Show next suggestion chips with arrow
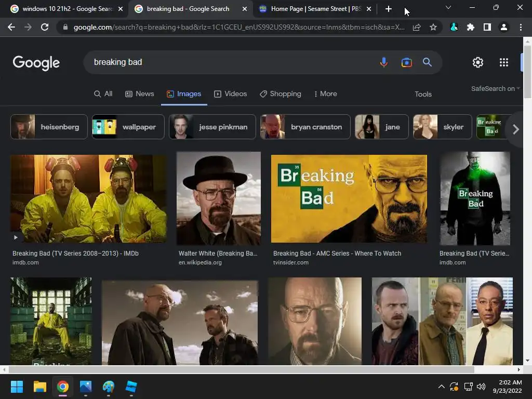Image resolution: width=532 pixels, height=399 pixels. (516, 129)
